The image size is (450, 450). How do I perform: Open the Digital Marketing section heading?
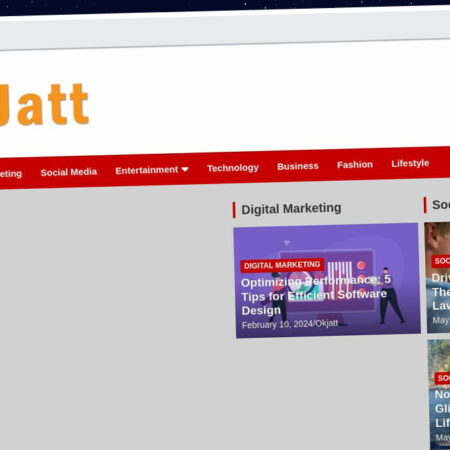point(291,209)
